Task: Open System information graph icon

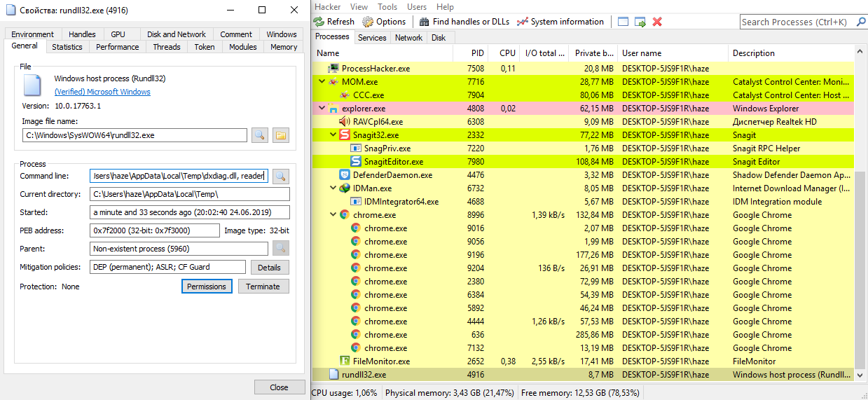Action: pyautogui.click(x=522, y=22)
